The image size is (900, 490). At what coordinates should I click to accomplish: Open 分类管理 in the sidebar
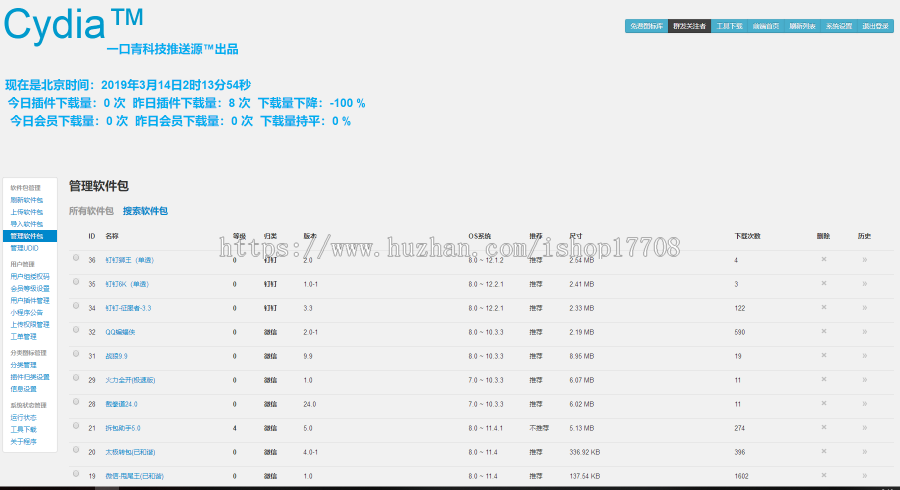[x=23, y=365]
